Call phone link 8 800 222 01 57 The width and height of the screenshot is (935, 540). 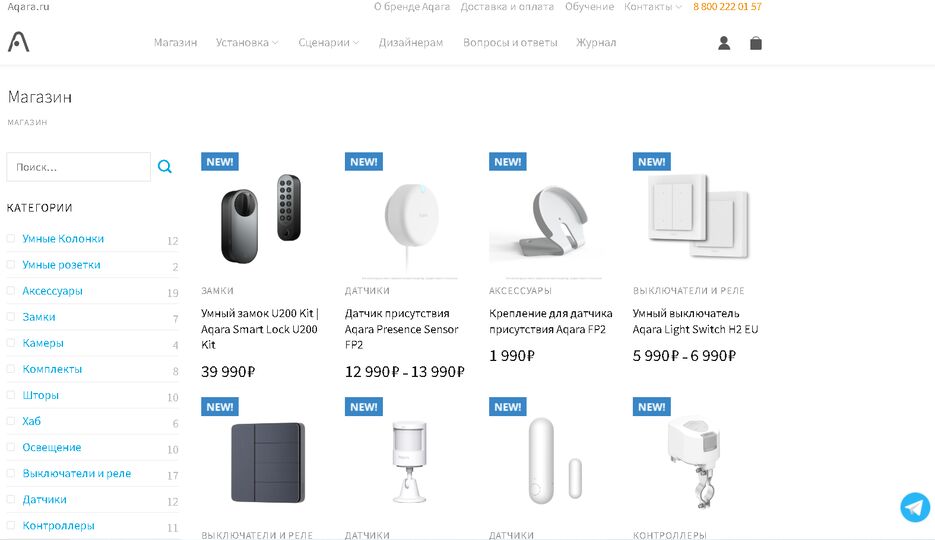727,7
